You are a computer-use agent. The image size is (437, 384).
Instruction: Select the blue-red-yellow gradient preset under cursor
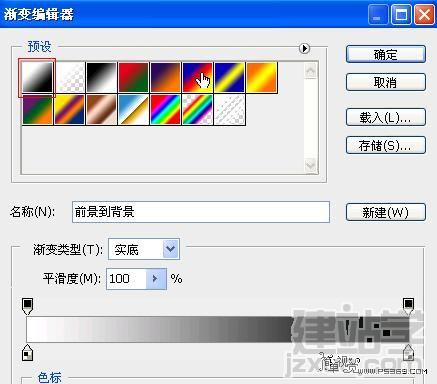(x=197, y=77)
